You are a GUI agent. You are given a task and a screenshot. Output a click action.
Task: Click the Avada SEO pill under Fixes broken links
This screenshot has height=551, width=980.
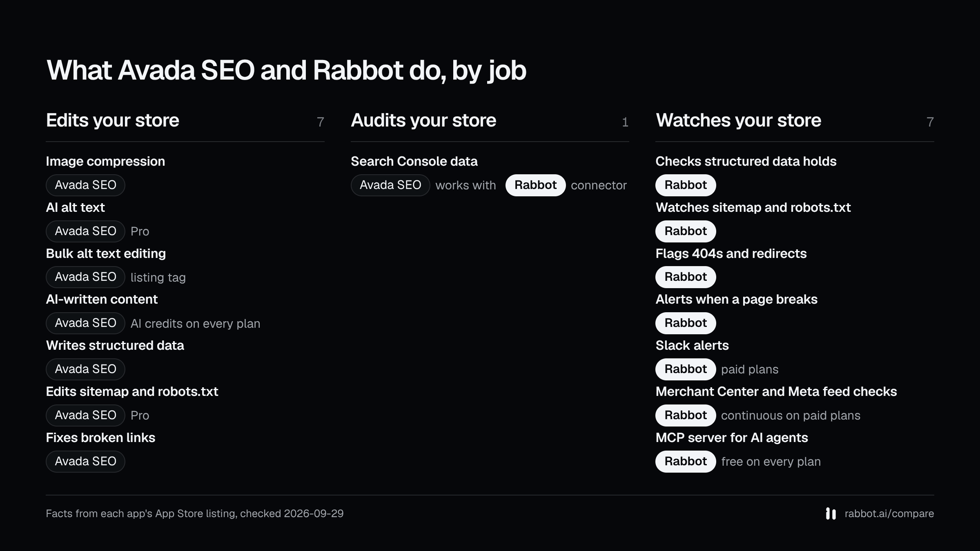pyautogui.click(x=85, y=462)
